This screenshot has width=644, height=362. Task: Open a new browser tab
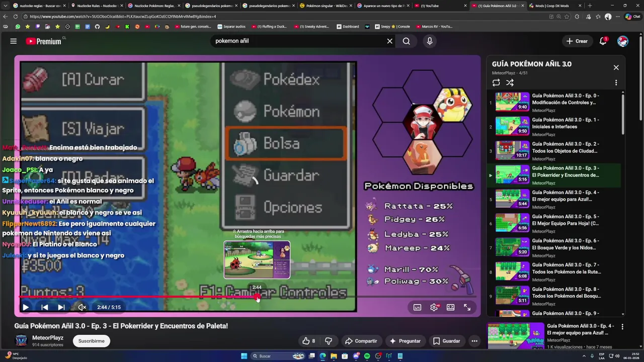click(x=590, y=6)
